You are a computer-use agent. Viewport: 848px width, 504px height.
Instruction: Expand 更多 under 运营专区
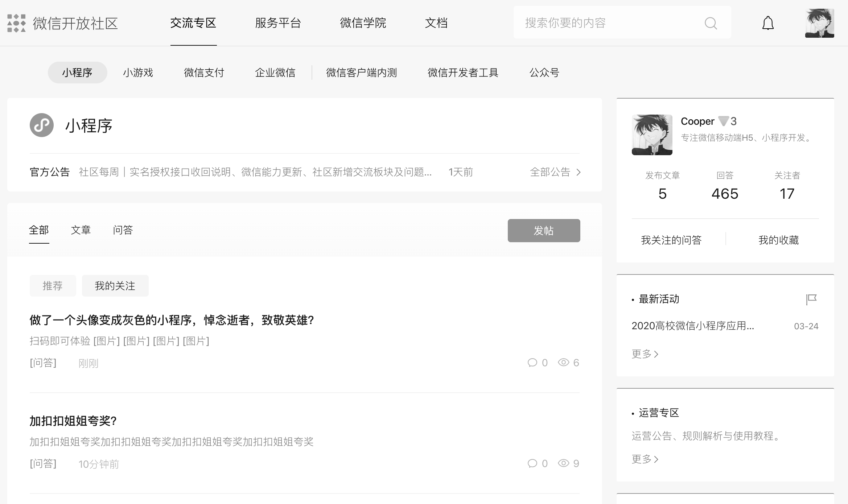(645, 459)
